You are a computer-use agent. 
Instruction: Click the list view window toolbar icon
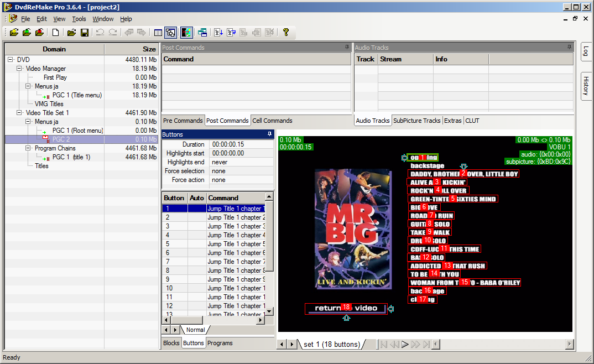[158, 33]
